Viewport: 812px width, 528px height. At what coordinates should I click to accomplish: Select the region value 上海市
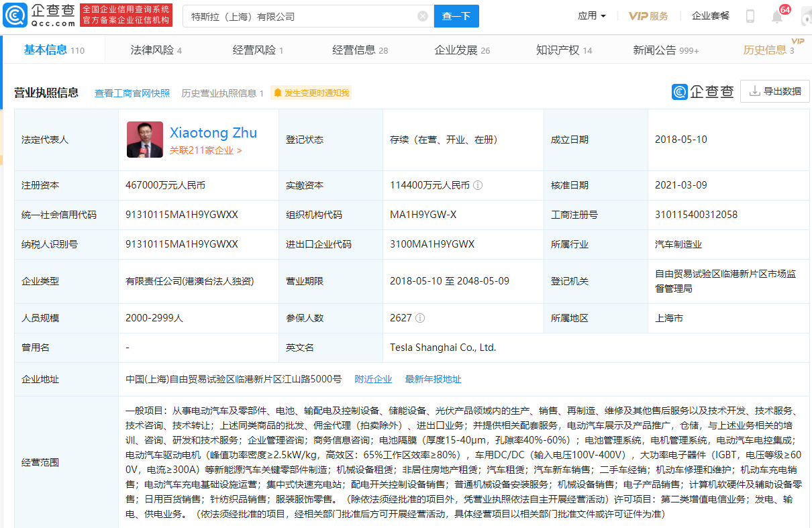click(669, 318)
